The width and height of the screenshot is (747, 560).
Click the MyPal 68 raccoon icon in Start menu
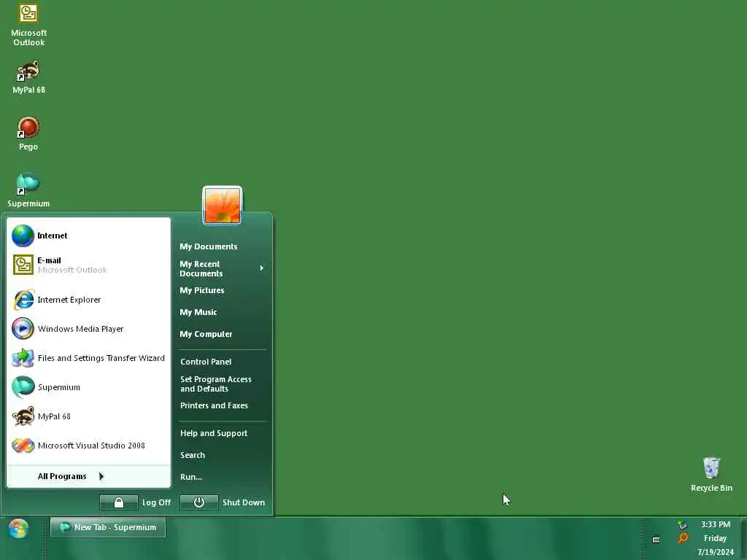point(23,416)
